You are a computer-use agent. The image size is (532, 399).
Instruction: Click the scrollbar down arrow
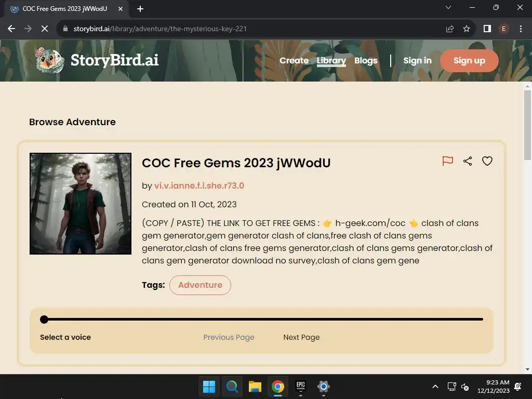tap(527, 369)
